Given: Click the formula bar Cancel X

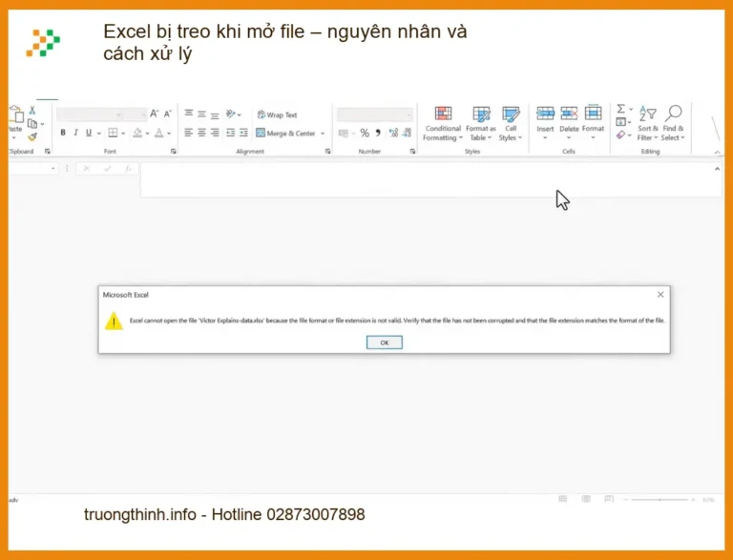Looking at the screenshot, I should (x=87, y=168).
